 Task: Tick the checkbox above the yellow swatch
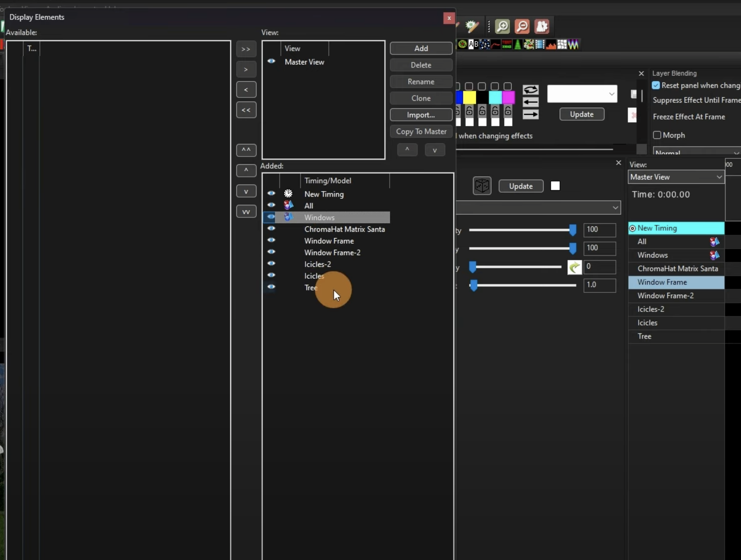pos(469,86)
